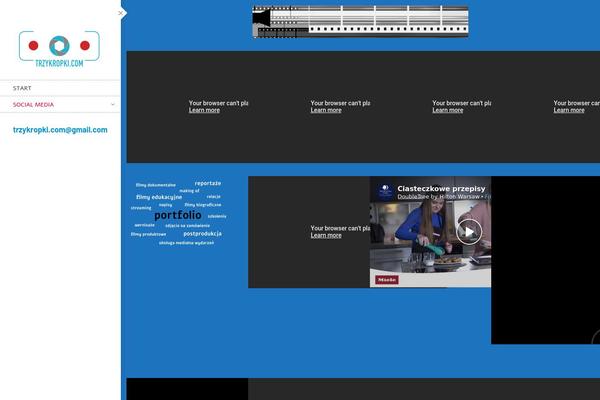
Task: Click the DoubleTree channel avatar icon
Action: (385, 191)
